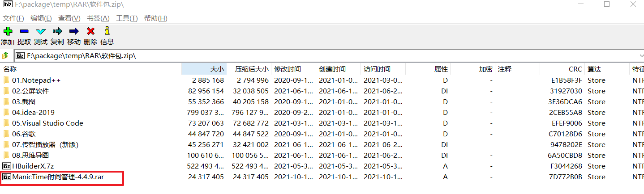Click the Move (移动) arrow icon
644x194 pixels.
coord(74,31)
